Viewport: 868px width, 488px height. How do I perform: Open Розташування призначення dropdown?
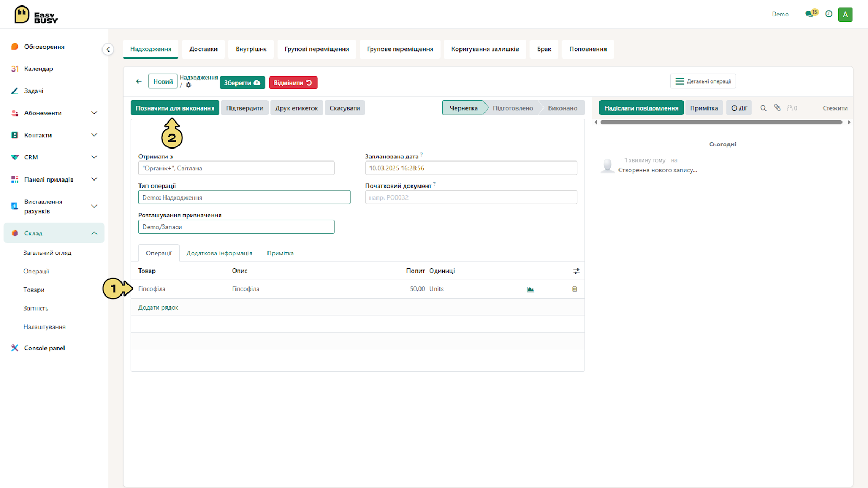point(236,227)
